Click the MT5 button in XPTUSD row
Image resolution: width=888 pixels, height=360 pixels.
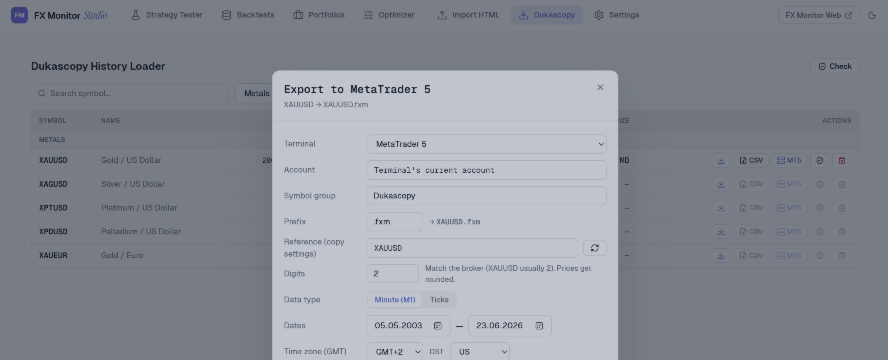point(789,208)
